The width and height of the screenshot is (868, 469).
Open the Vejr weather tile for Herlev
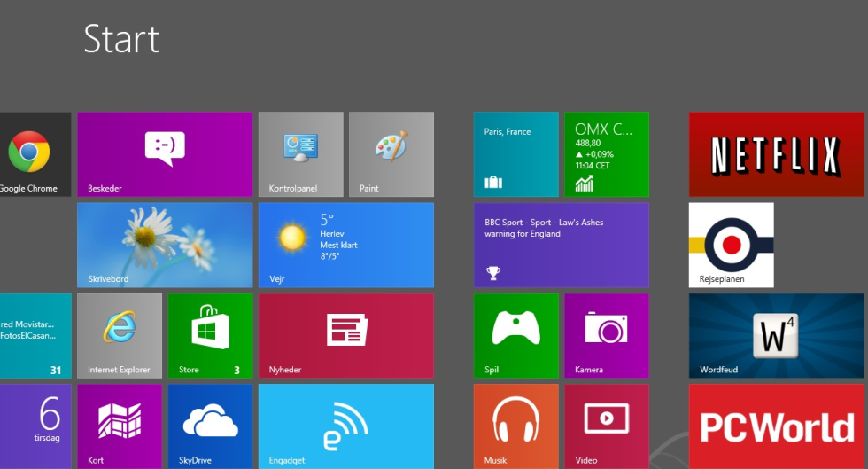pyautogui.click(x=345, y=245)
